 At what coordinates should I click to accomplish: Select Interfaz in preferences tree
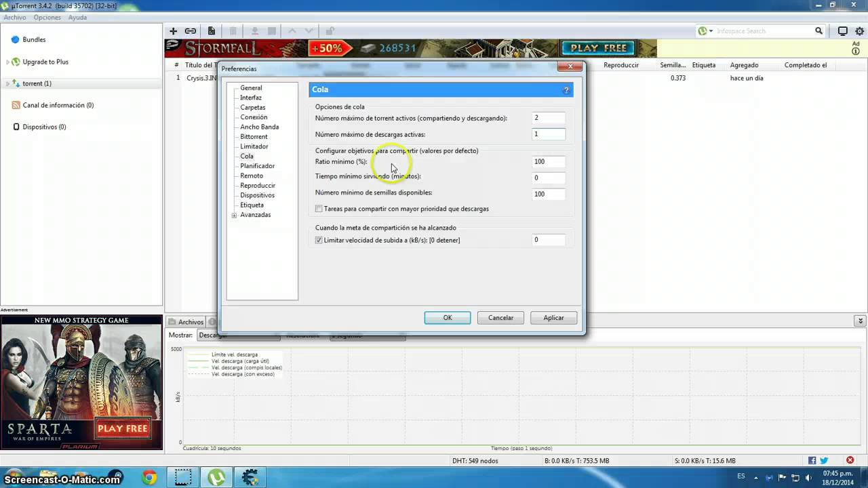[x=251, y=98]
